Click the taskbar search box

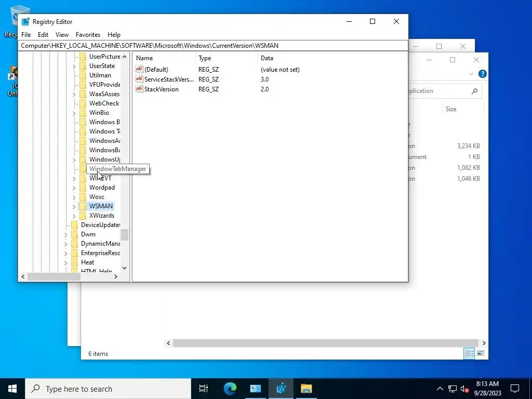tap(108, 389)
